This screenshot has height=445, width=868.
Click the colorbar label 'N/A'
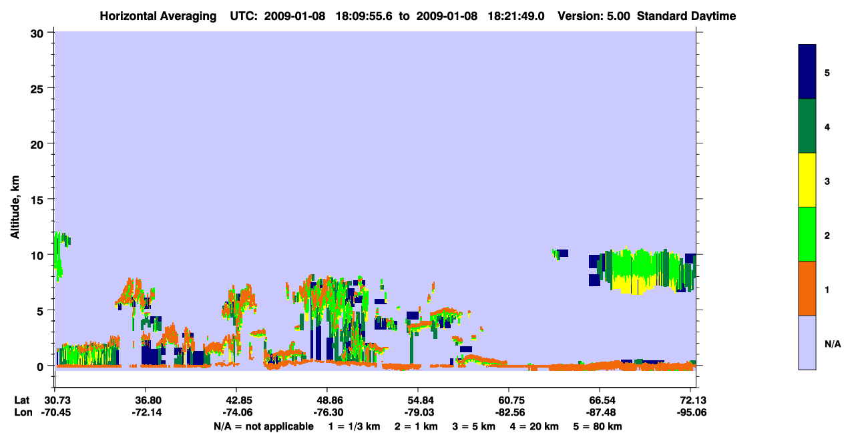(x=832, y=344)
